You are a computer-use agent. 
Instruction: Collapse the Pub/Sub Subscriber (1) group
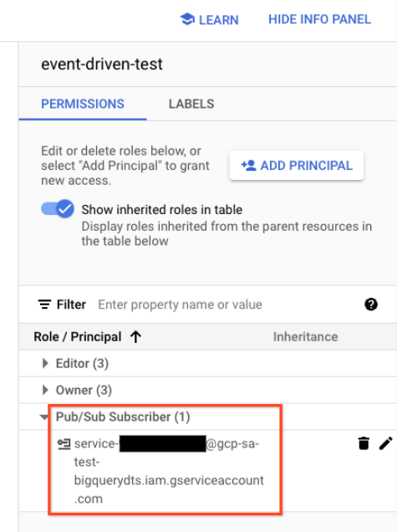(x=44, y=417)
